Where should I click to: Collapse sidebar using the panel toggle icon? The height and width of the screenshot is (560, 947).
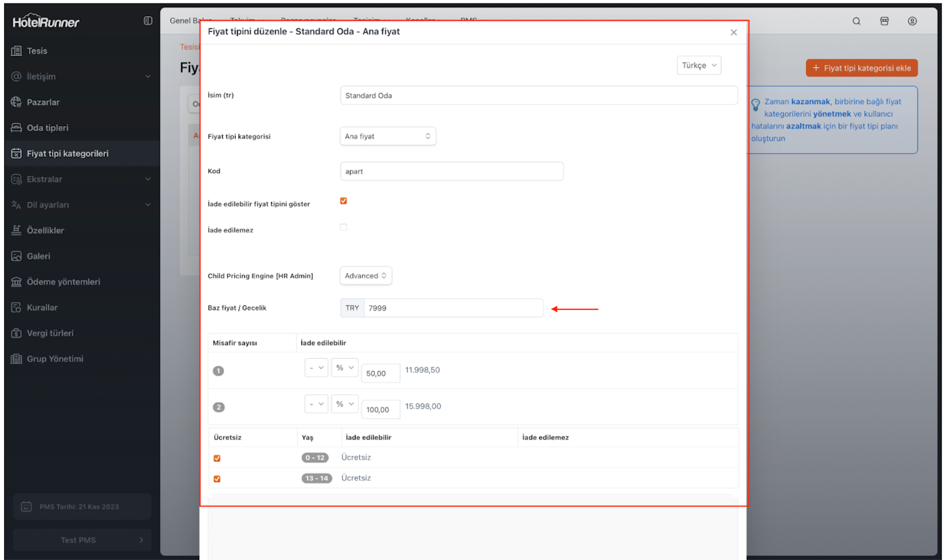pyautogui.click(x=148, y=21)
